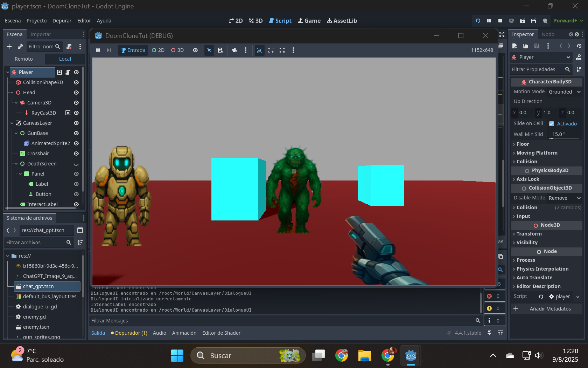The width and height of the screenshot is (588, 368).
Task: Click the camera override icon in game toolbar
Action: coord(234,50)
